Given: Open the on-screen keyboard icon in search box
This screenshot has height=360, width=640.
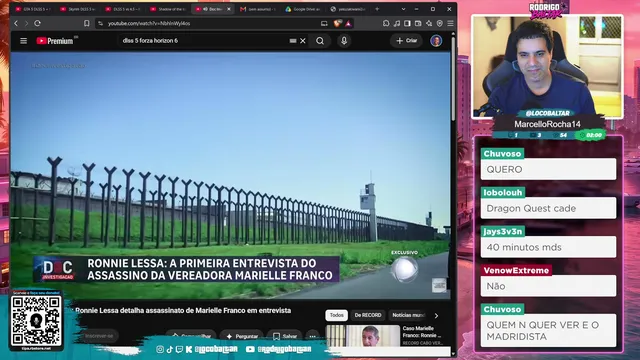Looking at the screenshot, I should coord(293,41).
